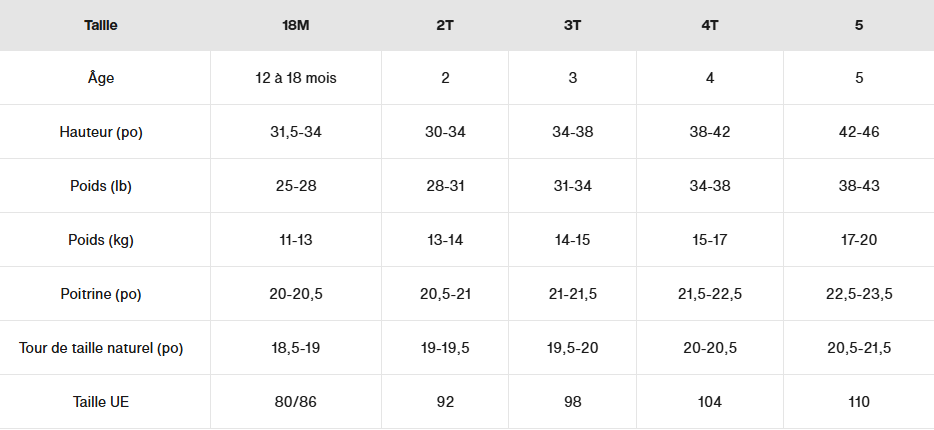Select the 18M size column header

pos(295,25)
